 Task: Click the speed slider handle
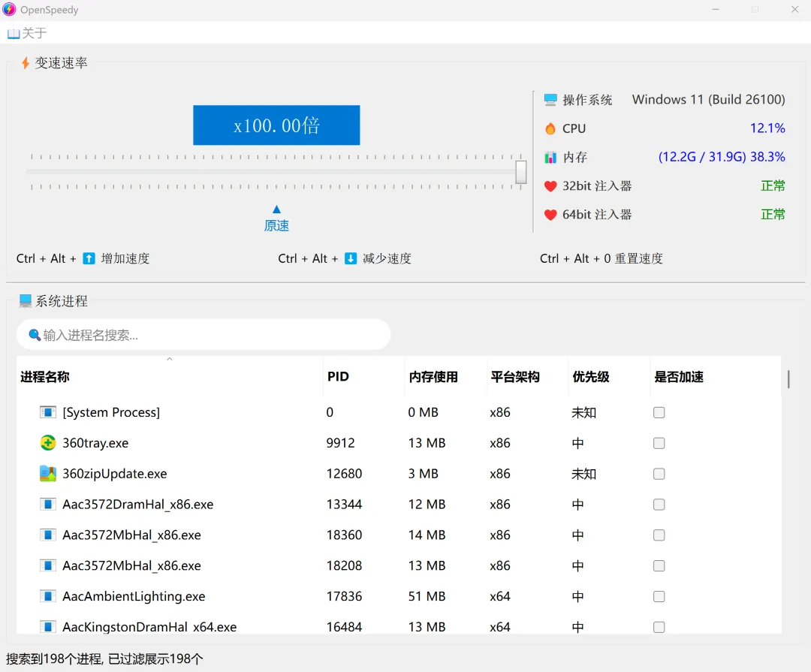point(521,172)
